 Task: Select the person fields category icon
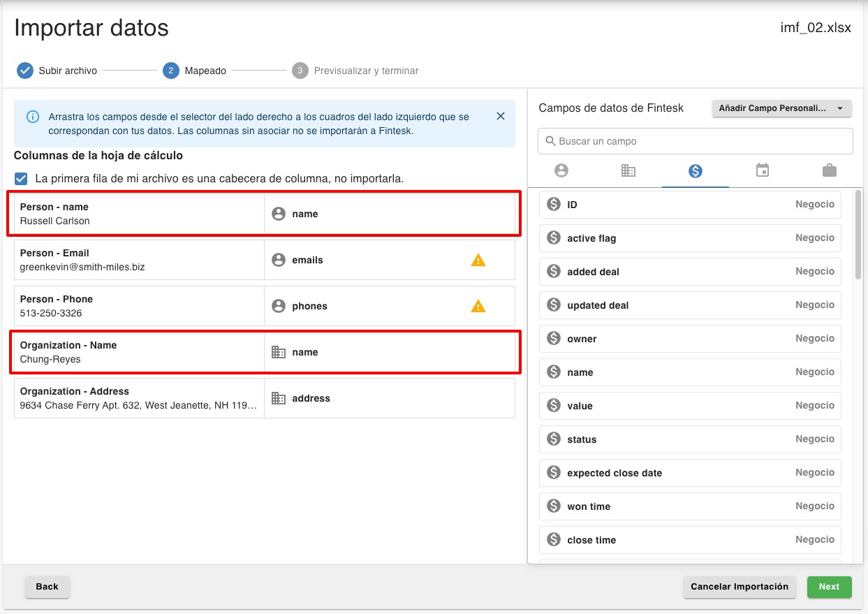point(561,170)
